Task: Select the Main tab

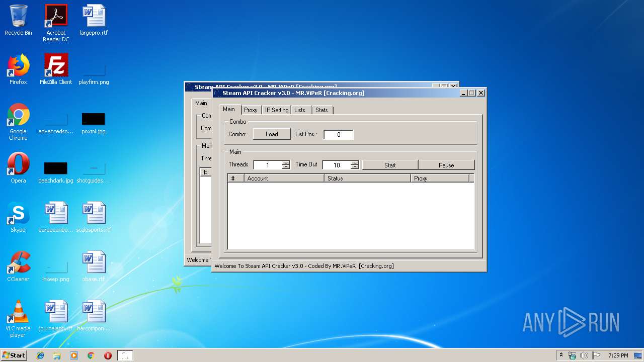Action: point(229,109)
